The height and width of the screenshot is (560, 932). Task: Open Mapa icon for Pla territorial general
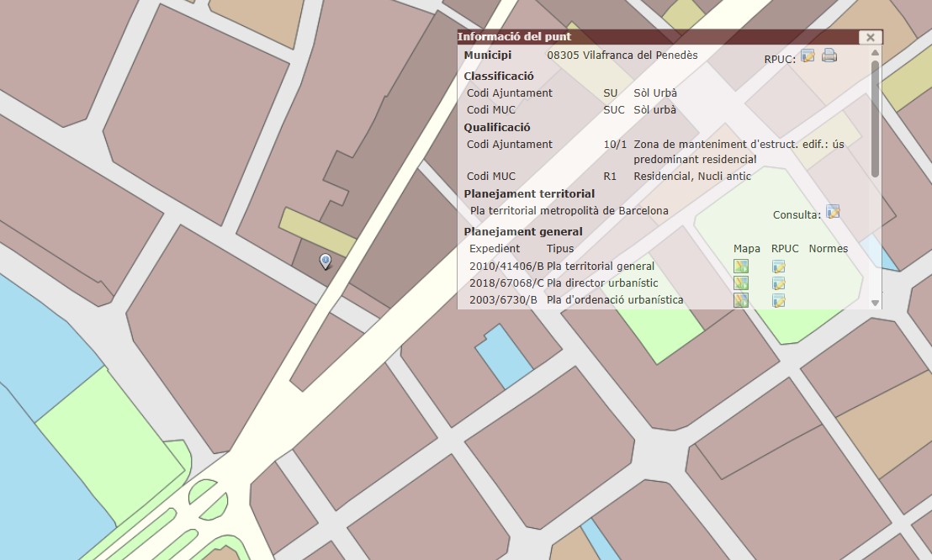click(x=740, y=267)
